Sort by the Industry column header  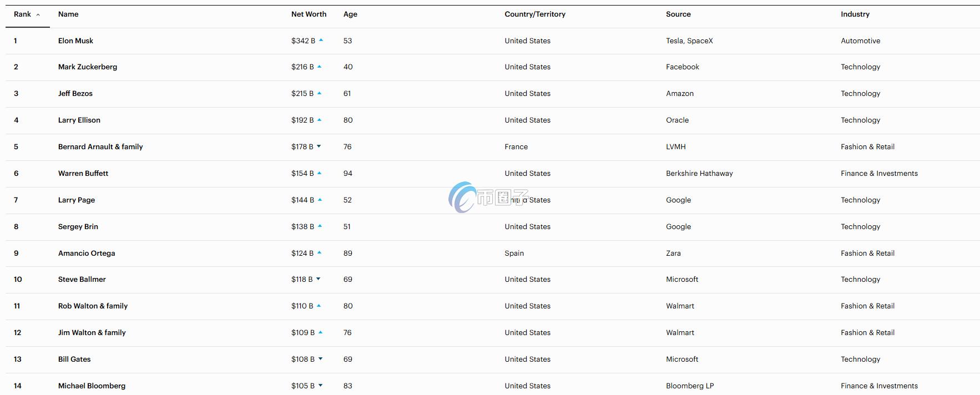pos(855,14)
